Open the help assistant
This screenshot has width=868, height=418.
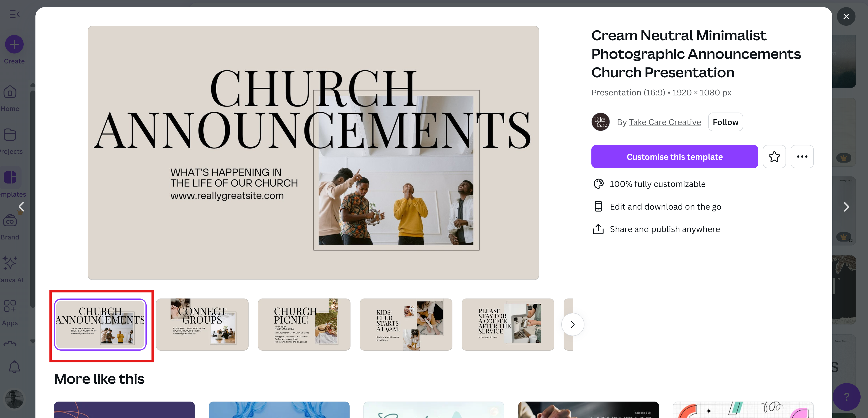[846, 397]
